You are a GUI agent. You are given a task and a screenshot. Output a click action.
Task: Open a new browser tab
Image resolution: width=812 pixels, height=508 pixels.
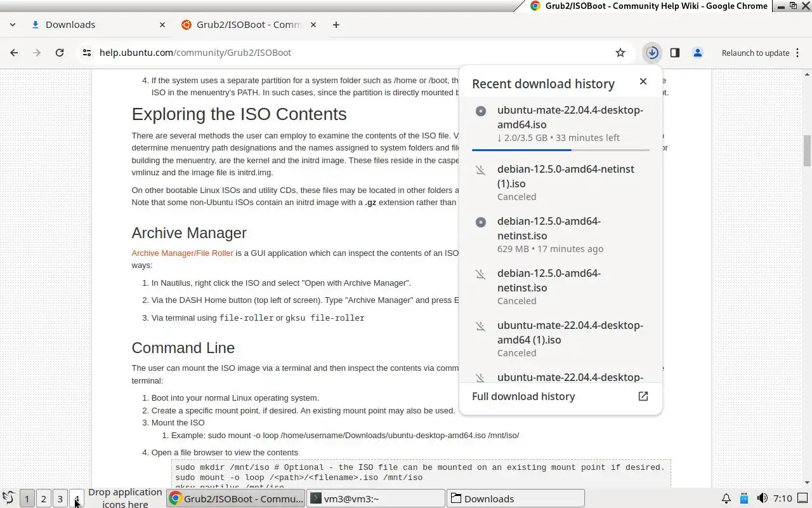tap(336, 25)
